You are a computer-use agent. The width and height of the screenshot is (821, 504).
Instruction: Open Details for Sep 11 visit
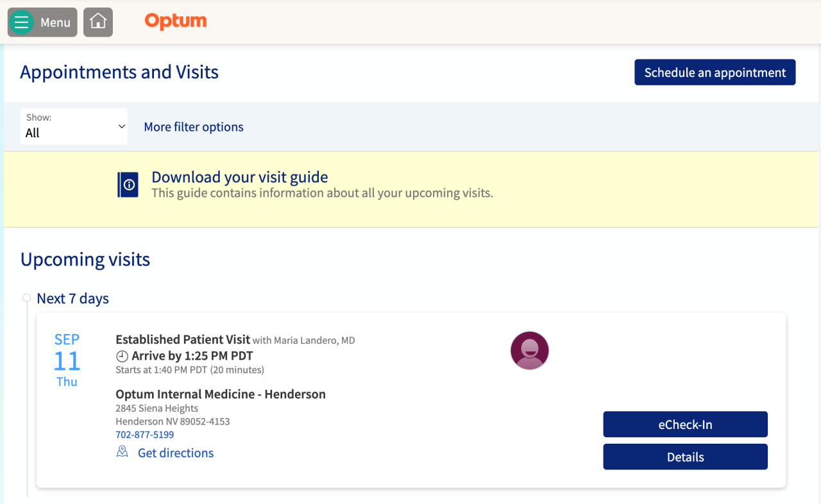click(x=685, y=457)
